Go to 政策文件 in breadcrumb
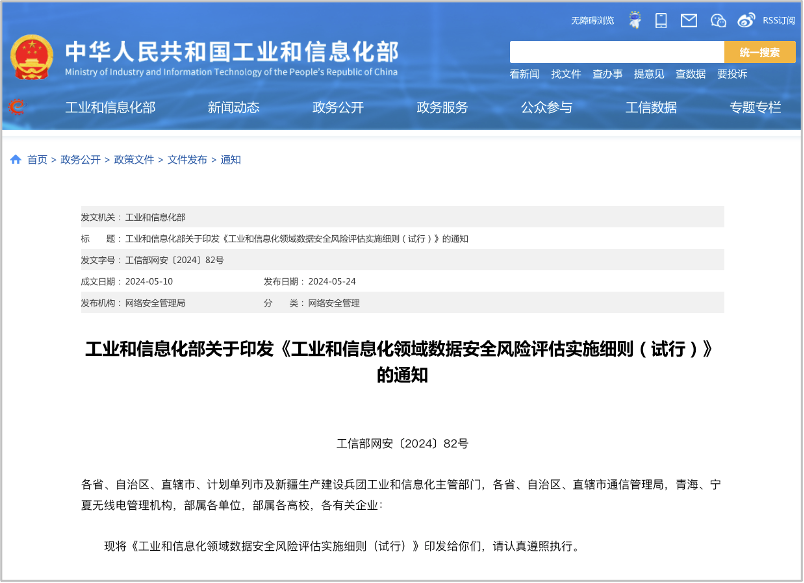 [x=134, y=160]
